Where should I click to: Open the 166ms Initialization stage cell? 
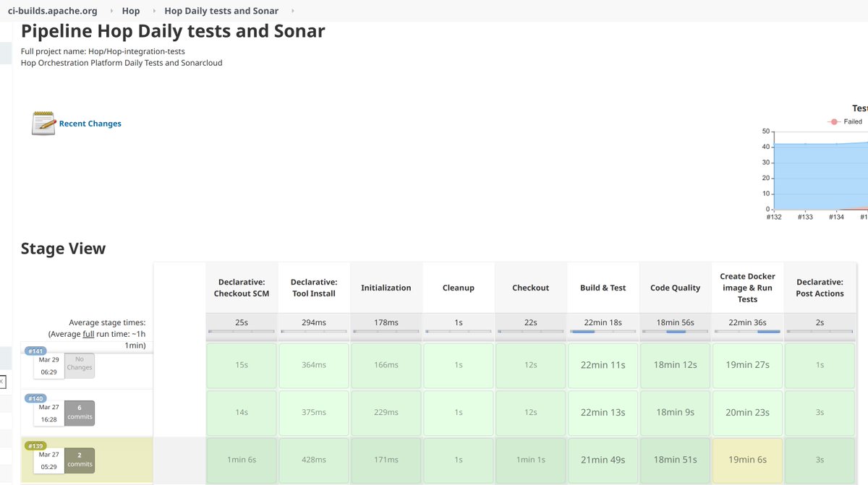click(x=386, y=365)
